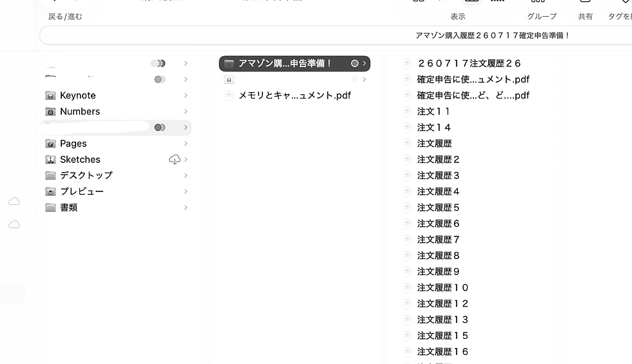The image size is (632, 364).
Task: Select the 注文履歴3 file
Action: [438, 175]
